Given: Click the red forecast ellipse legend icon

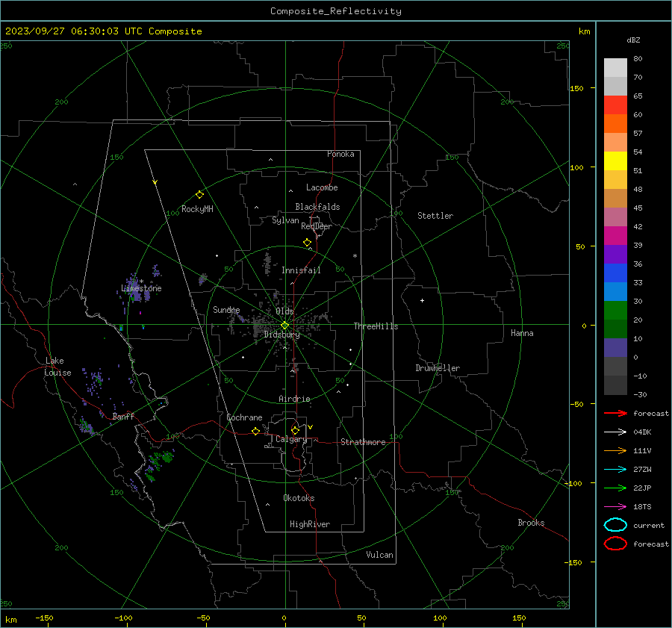Looking at the screenshot, I should (x=615, y=544).
